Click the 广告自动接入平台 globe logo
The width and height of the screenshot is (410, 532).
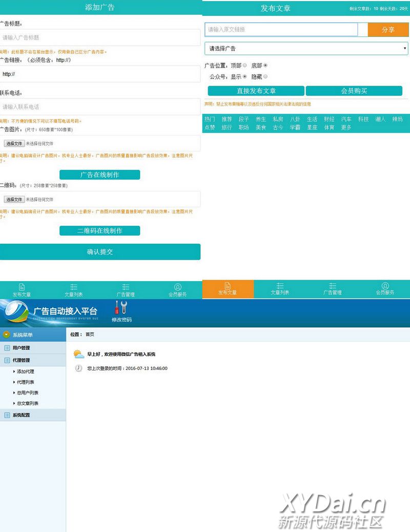click(16, 312)
